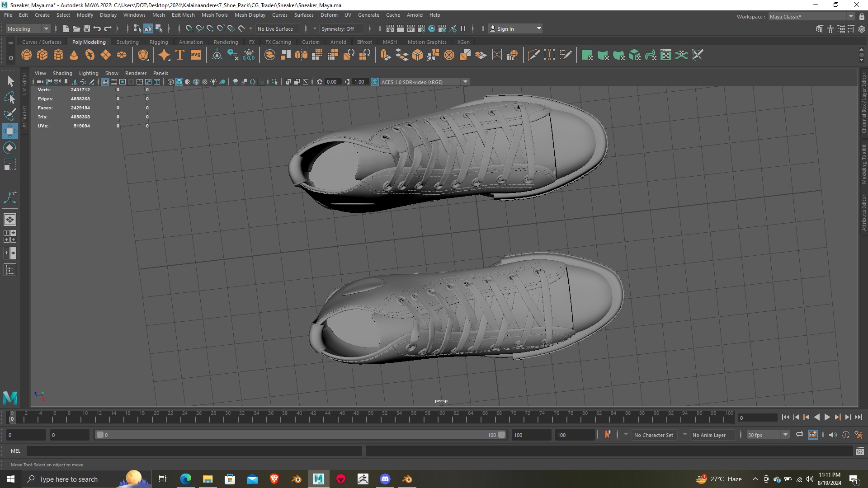Open the shelf options menu icon
868x488 pixels.
coord(11,58)
